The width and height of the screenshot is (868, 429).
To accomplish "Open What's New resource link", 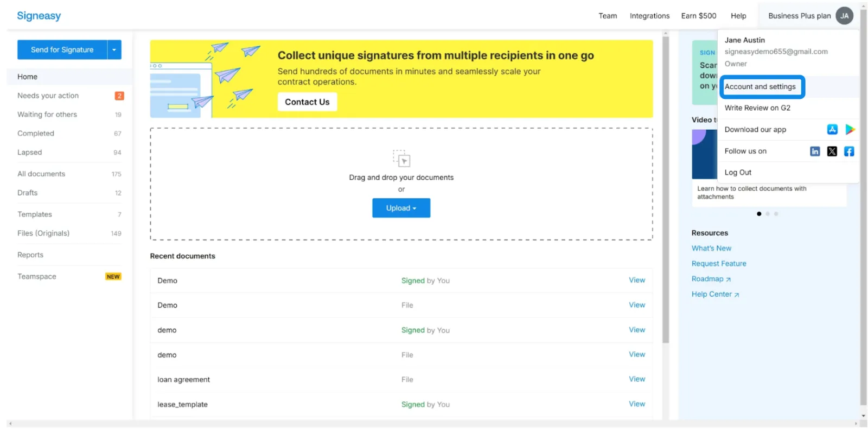I will (711, 248).
